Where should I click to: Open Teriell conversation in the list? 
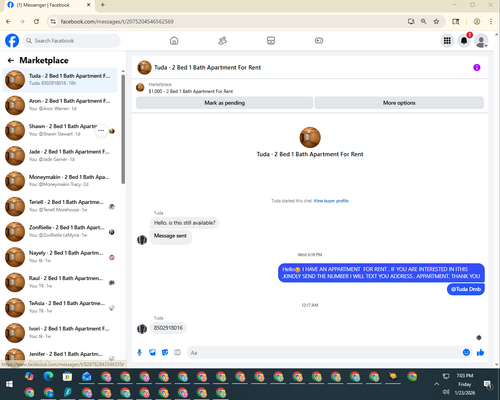(x=60, y=206)
